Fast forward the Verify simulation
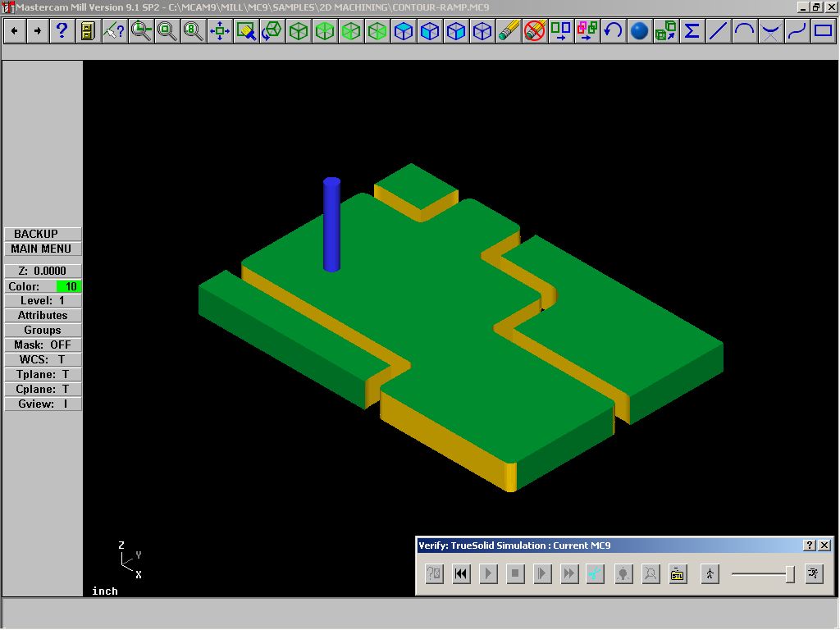 point(569,573)
